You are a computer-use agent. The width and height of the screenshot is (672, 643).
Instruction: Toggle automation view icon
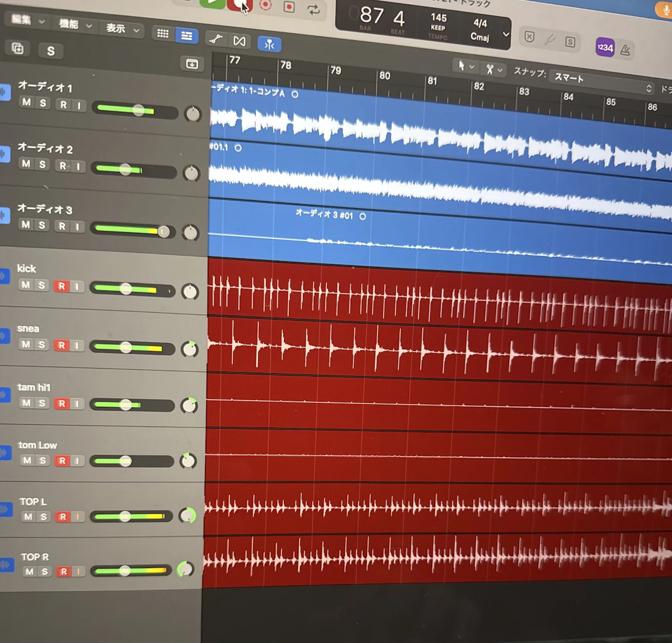pyautogui.click(x=216, y=39)
